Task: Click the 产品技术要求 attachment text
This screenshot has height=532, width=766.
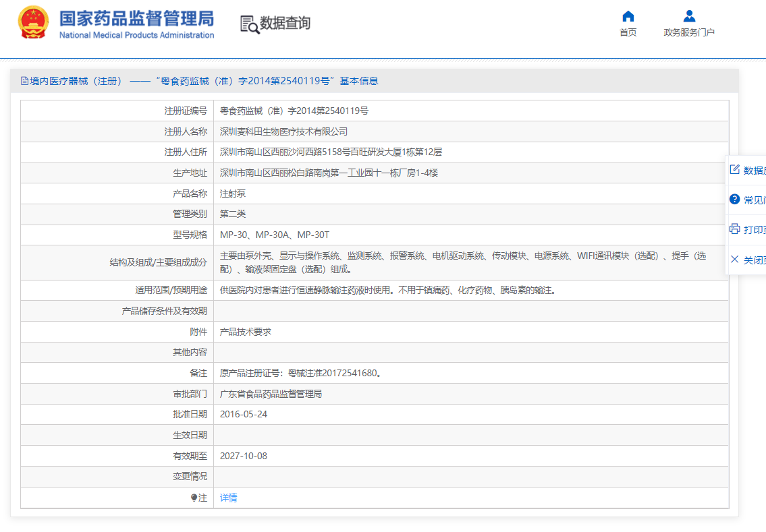Action: (245, 332)
